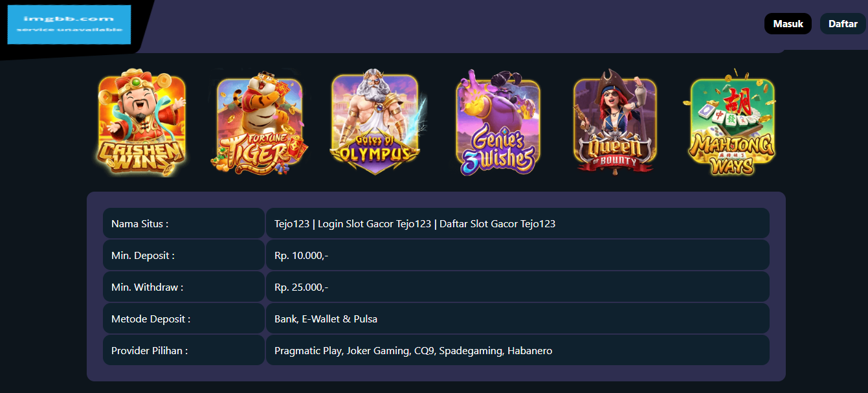
Task: Open the Caishen Wins game icon
Action: [142, 123]
